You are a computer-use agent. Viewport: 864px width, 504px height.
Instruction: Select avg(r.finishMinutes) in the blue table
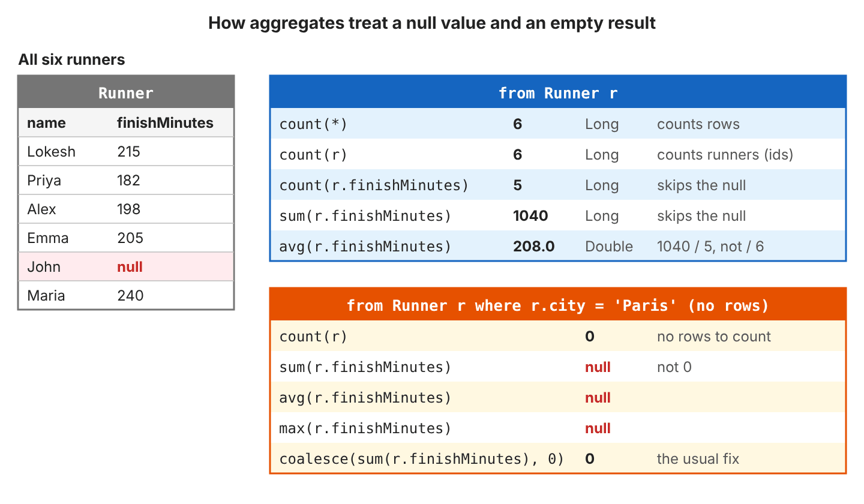point(365,247)
